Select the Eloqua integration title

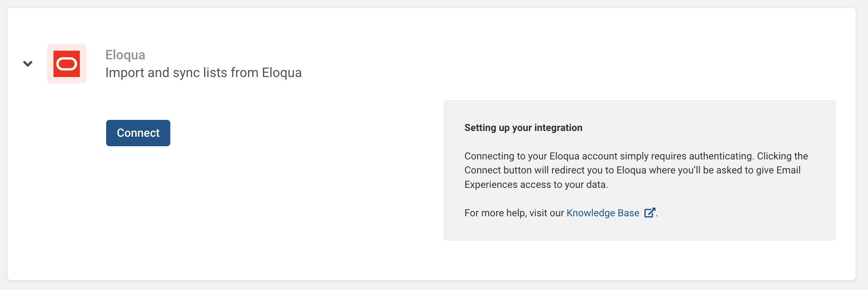[125, 55]
